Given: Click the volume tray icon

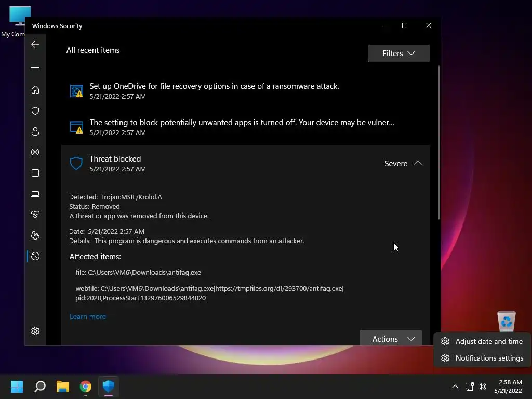Looking at the screenshot, I should pos(482,387).
